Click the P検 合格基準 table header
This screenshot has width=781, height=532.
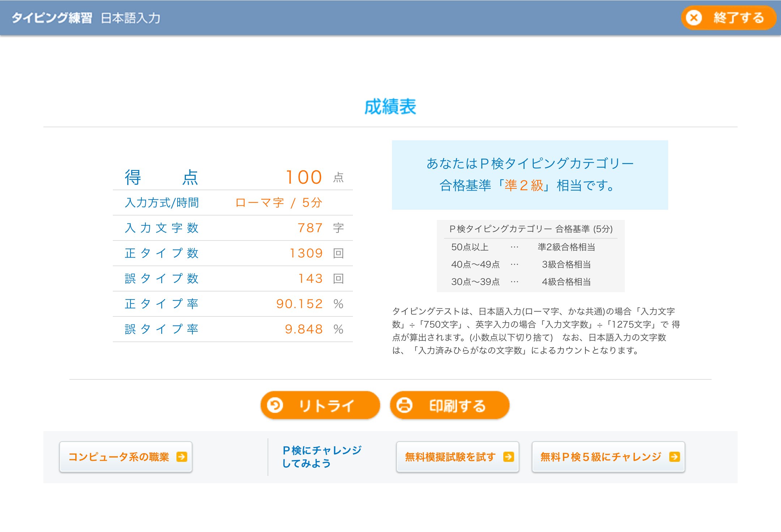coord(530,229)
